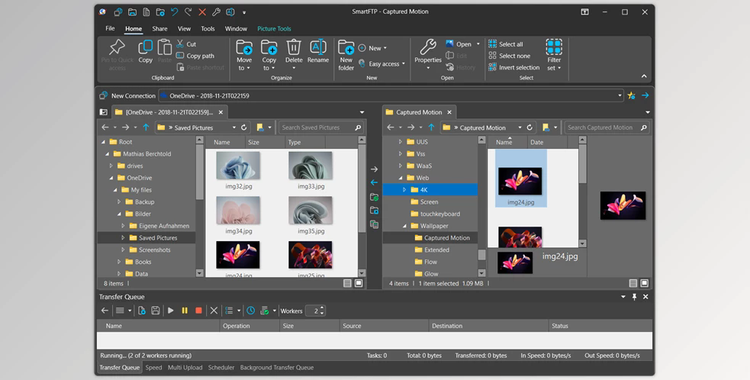Click the blue left-pointing transfer arrow between panes
The height and width of the screenshot is (380, 750).
(x=374, y=182)
